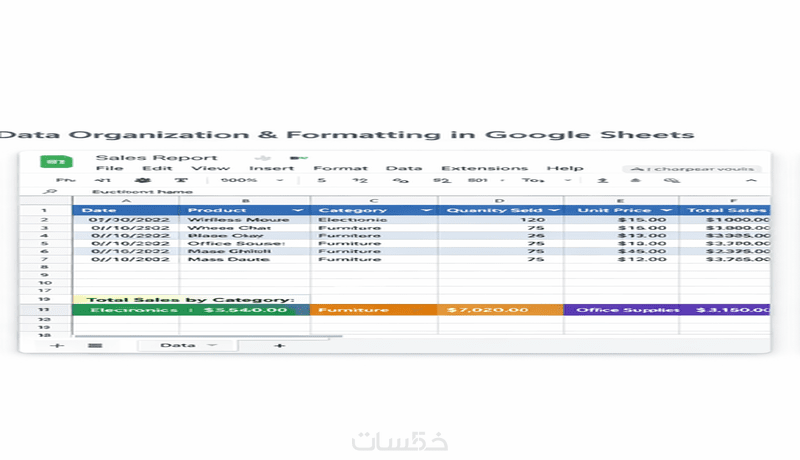This screenshot has height=460, width=800.
Task: Open the Data sheet tab arrow
Action: tap(212, 345)
